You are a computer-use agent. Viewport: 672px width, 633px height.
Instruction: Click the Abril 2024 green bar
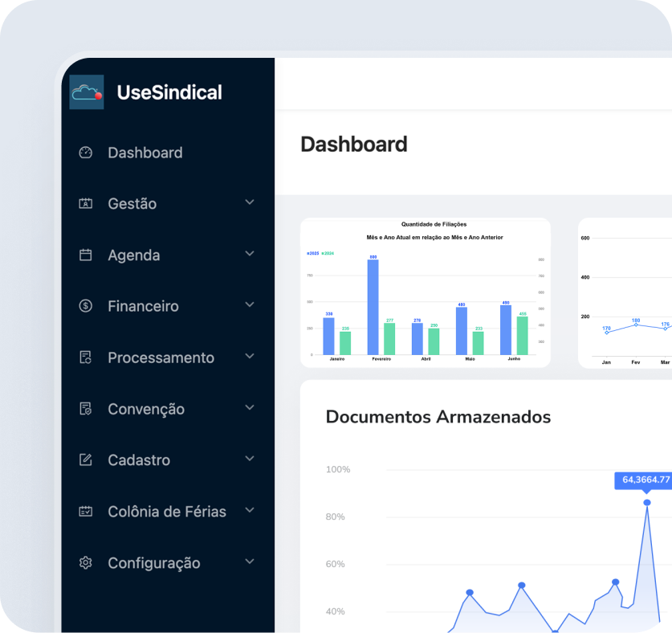point(434,341)
